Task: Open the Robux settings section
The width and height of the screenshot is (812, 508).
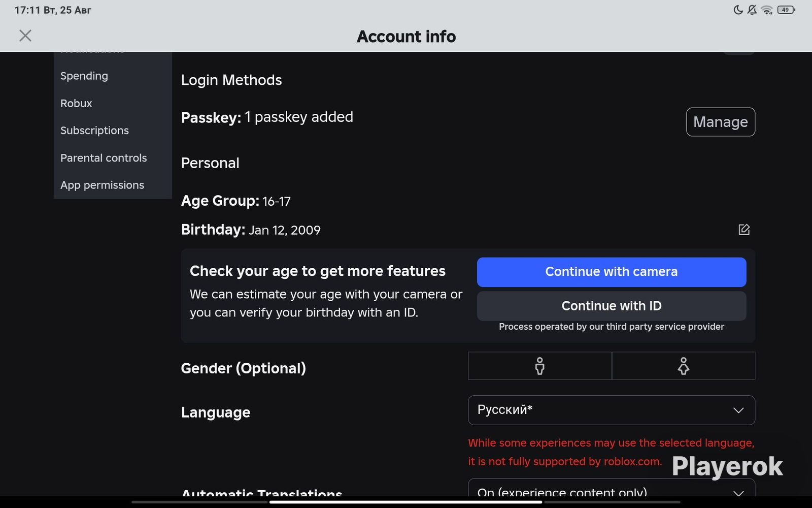Action: click(x=76, y=103)
